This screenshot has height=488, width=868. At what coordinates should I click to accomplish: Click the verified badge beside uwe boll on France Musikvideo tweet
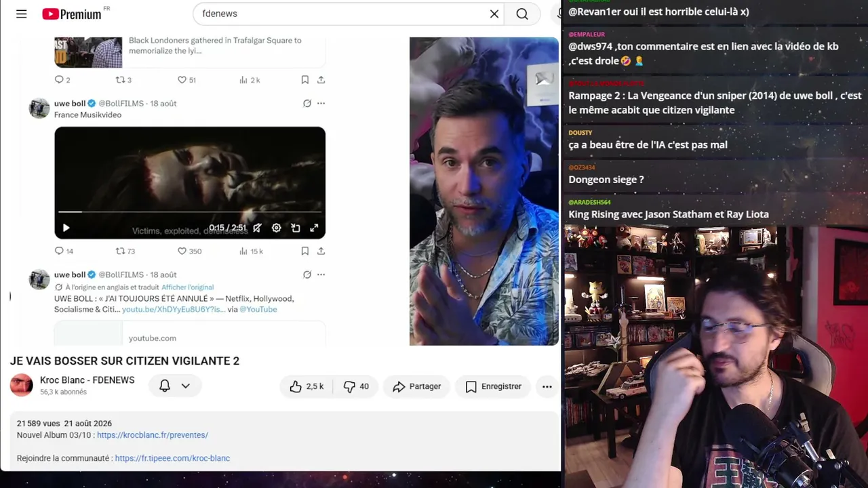point(92,104)
